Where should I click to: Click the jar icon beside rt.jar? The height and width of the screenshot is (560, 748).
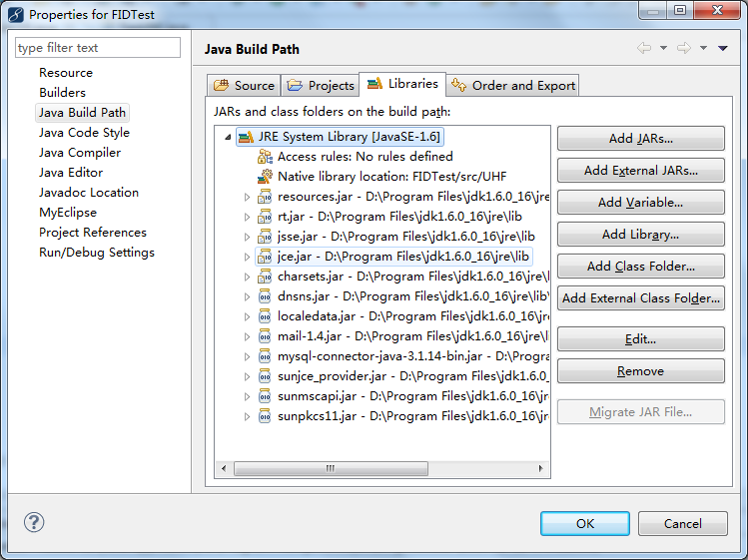click(265, 217)
